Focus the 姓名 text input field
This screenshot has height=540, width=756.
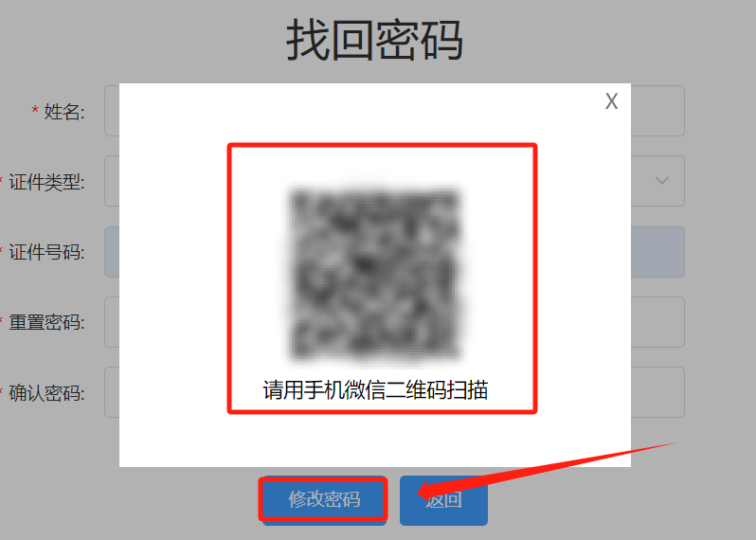pos(394,111)
